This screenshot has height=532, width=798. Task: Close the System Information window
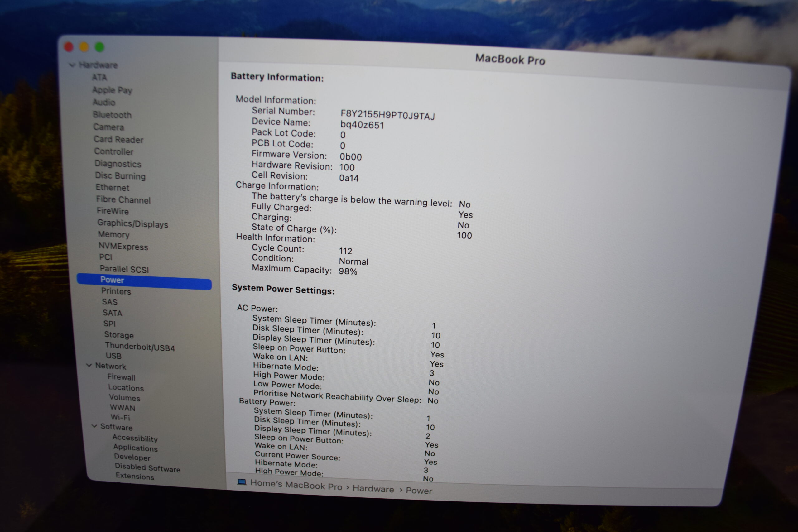pyautogui.click(x=69, y=47)
